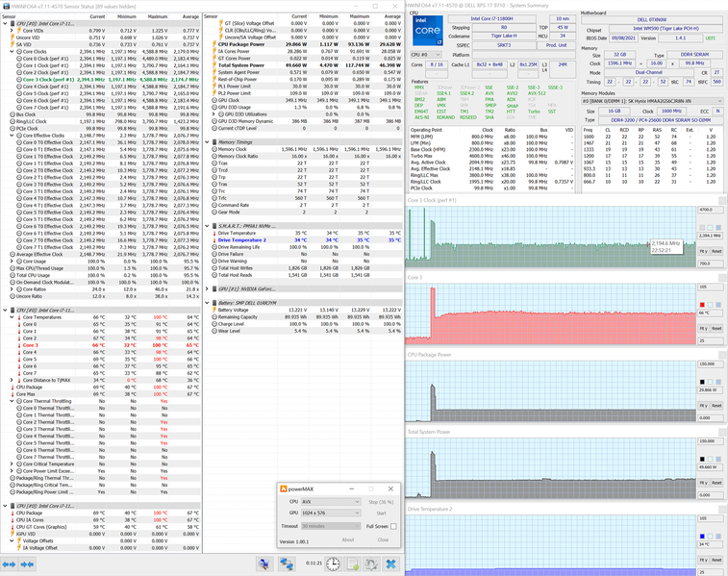Open the CPU test type dropdown in powerMAX
The image size is (728, 576).
331,502
